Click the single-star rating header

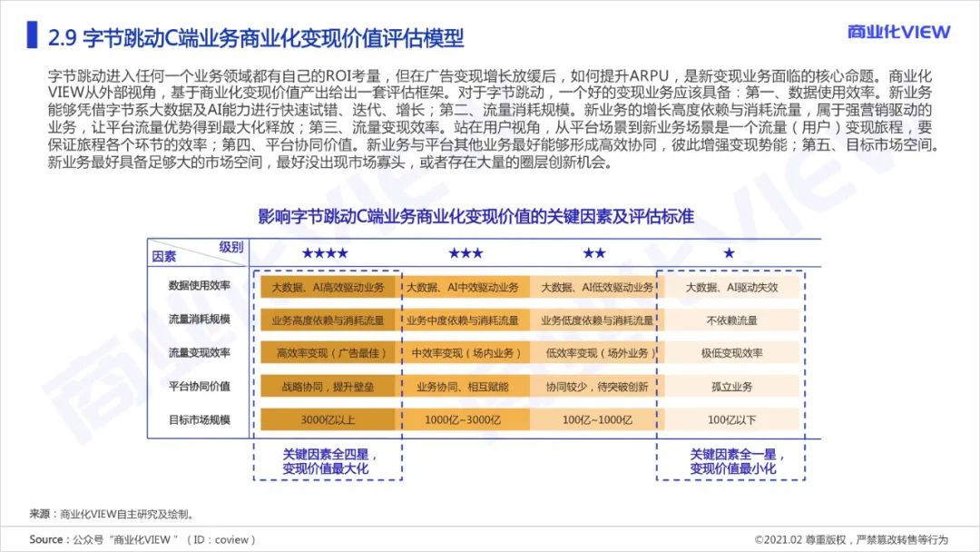729,253
